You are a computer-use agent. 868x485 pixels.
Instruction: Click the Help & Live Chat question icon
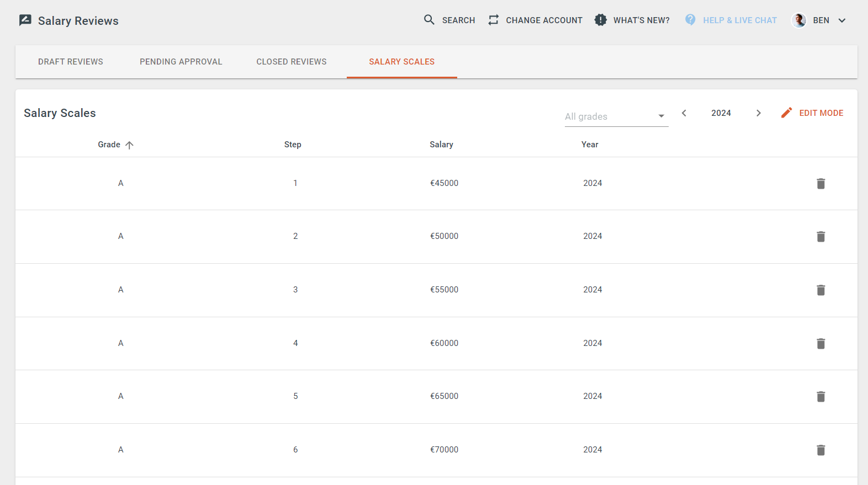point(690,20)
